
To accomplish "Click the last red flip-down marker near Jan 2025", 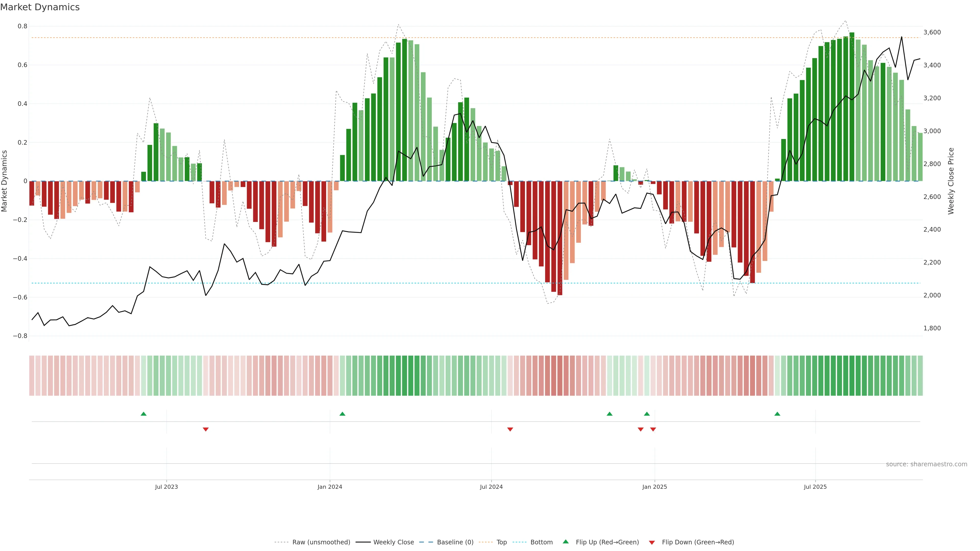I will point(653,429).
